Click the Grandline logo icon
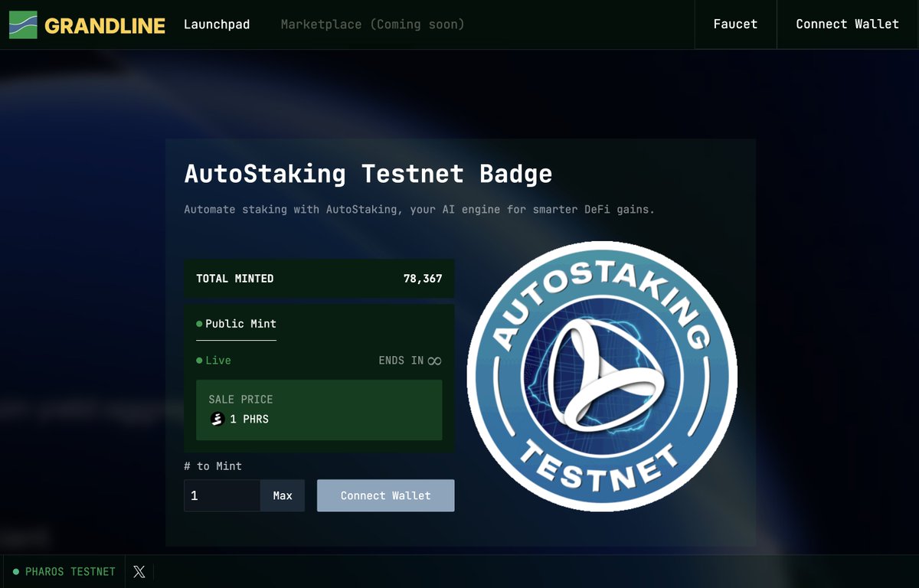919x588 pixels. [x=23, y=24]
